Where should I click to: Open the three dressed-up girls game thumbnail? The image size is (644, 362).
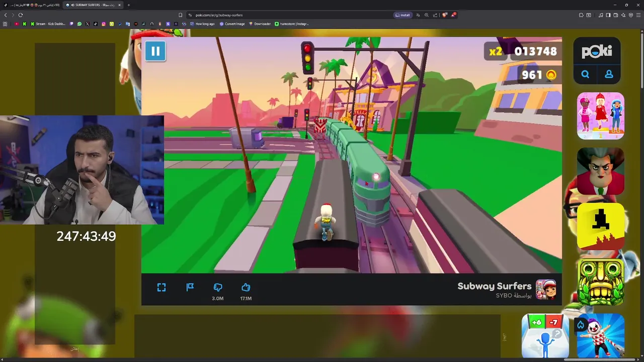[x=601, y=116]
